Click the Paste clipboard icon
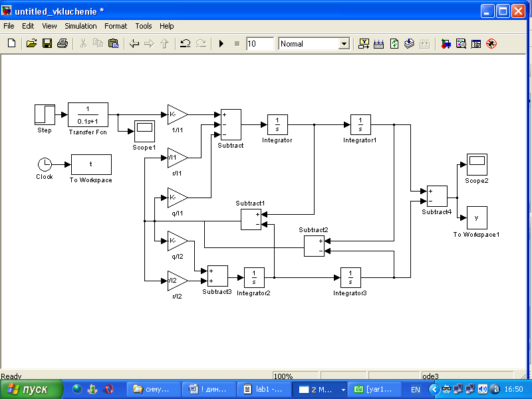This screenshot has width=532, height=399. click(113, 43)
